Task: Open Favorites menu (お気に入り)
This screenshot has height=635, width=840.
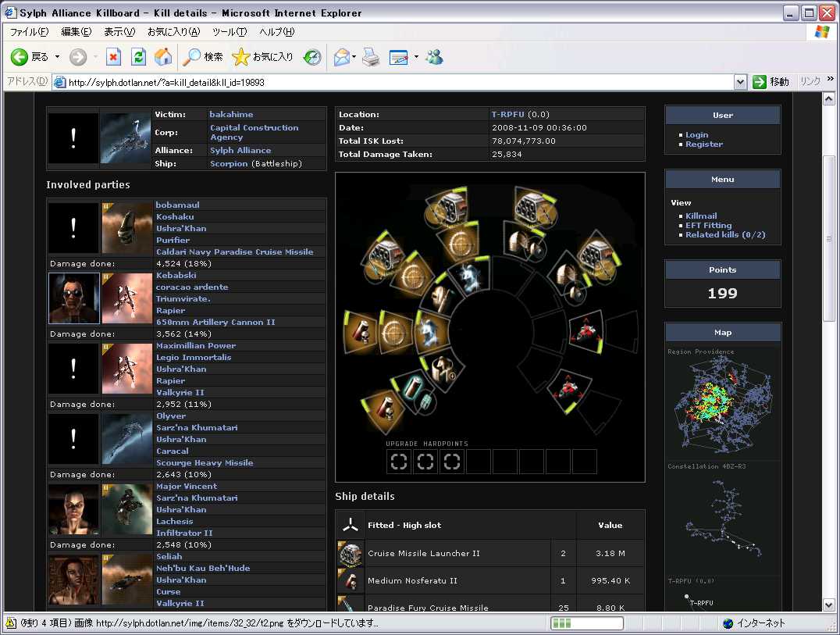Action: click(173, 32)
